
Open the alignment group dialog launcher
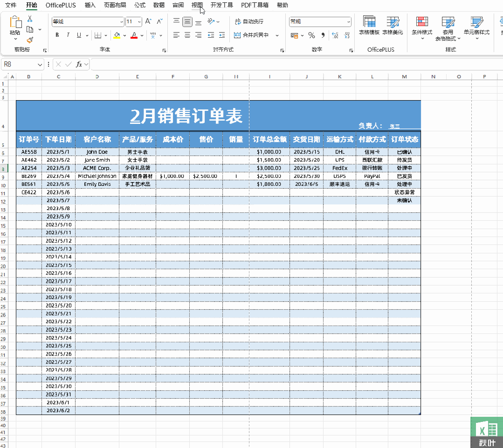(x=283, y=50)
